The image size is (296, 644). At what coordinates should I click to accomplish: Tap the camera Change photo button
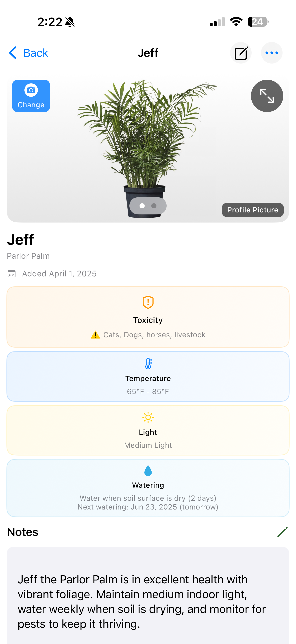(31, 96)
